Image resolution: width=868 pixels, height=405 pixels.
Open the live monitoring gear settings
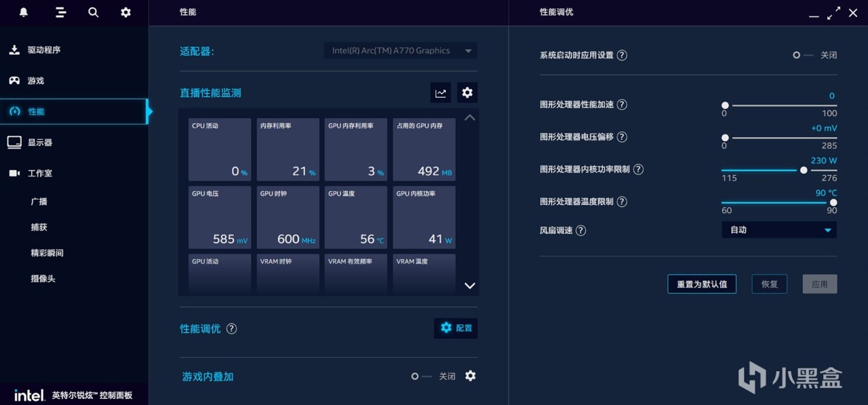click(467, 93)
